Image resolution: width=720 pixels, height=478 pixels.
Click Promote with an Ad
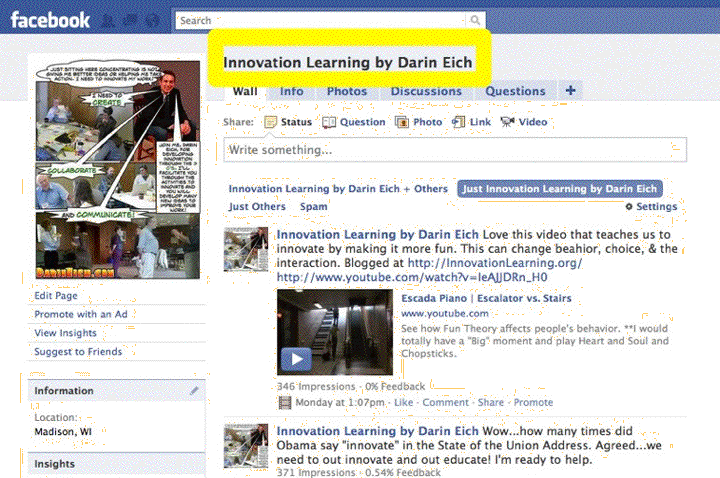81,314
